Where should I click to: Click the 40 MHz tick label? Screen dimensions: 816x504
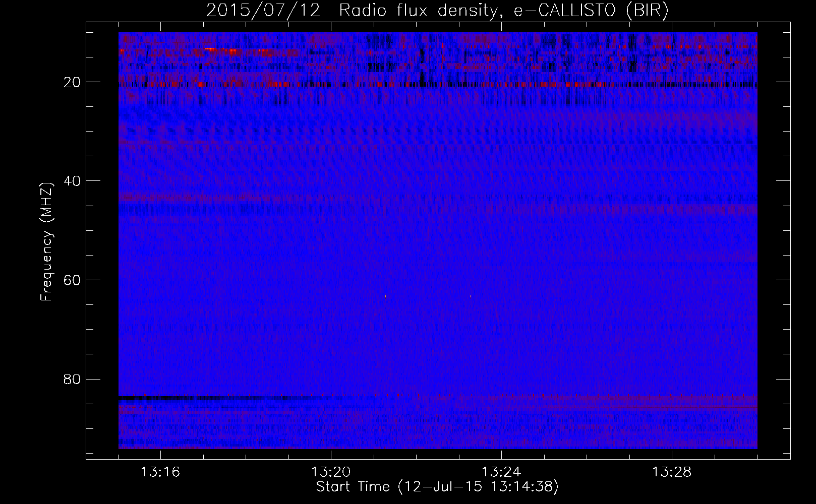(x=73, y=181)
